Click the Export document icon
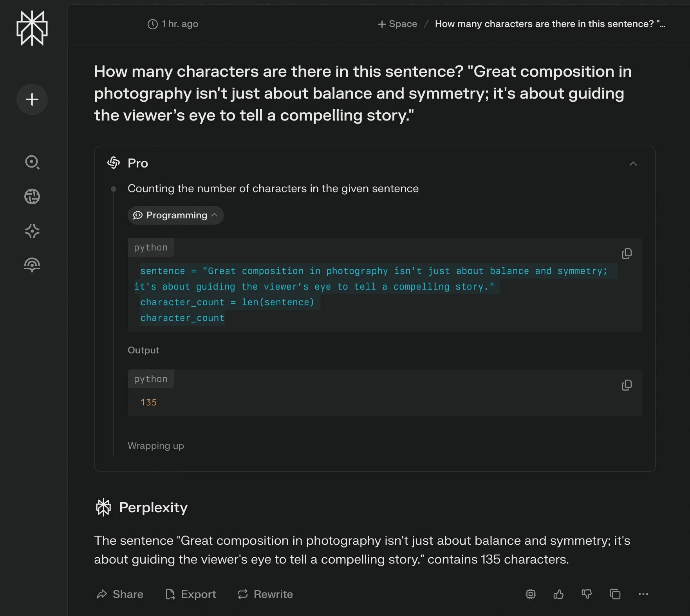 pos(170,594)
